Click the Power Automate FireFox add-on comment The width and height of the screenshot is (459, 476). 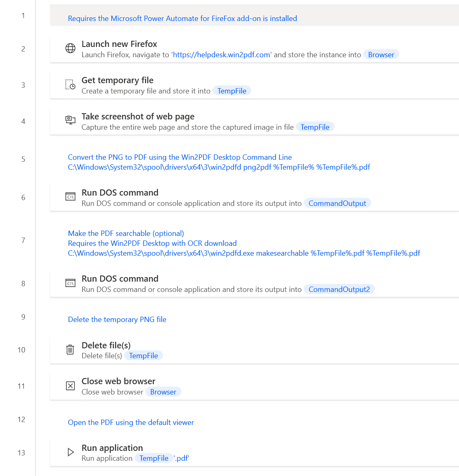click(183, 18)
